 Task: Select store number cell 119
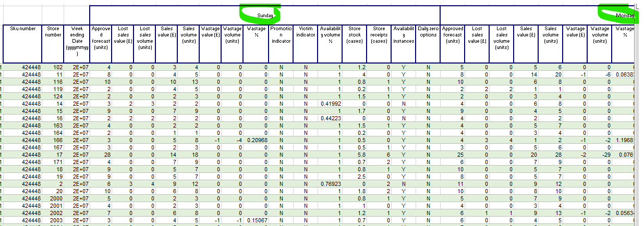(x=52, y=89)
